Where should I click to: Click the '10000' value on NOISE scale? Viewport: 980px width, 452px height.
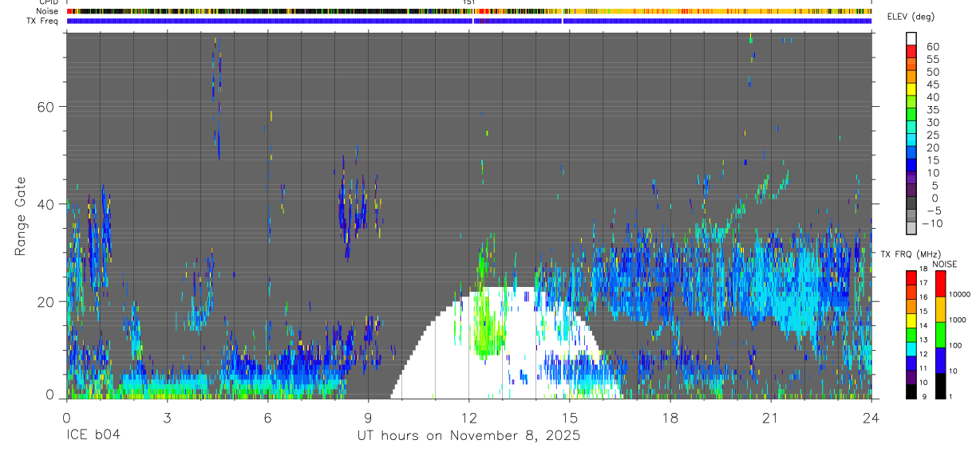[962, 295]
